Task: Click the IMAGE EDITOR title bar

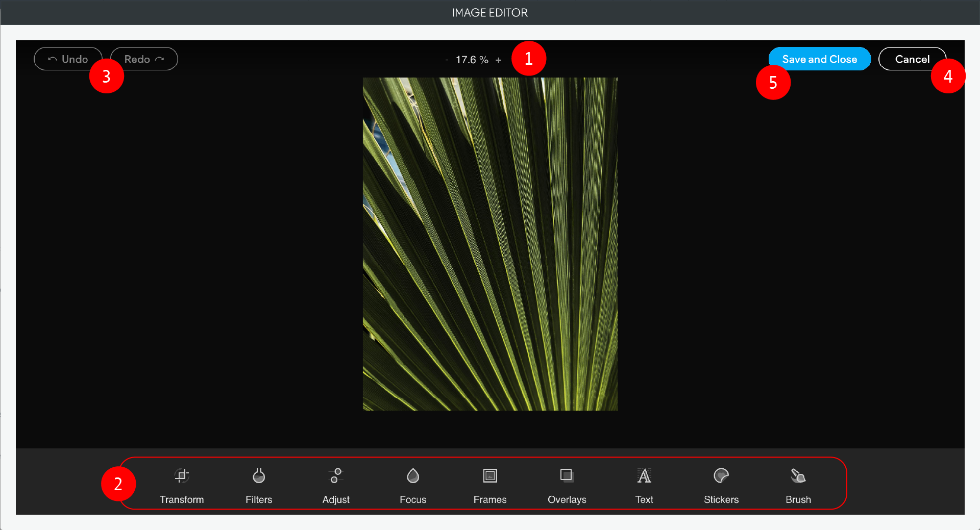Action: (489, 12)
